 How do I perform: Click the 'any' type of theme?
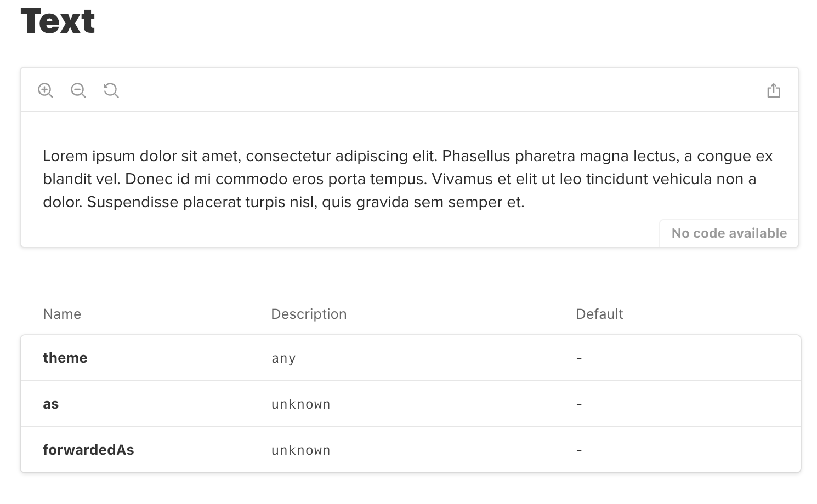(x=283, y=358)
